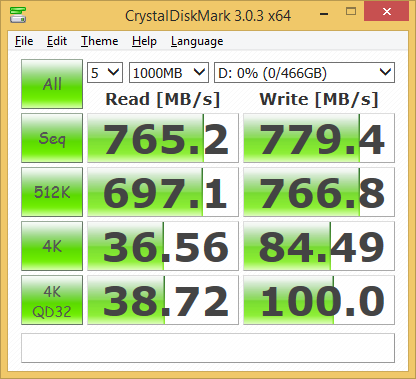
Task: Minimize the CrystalDiskMark window
Action: pos(324,13)
